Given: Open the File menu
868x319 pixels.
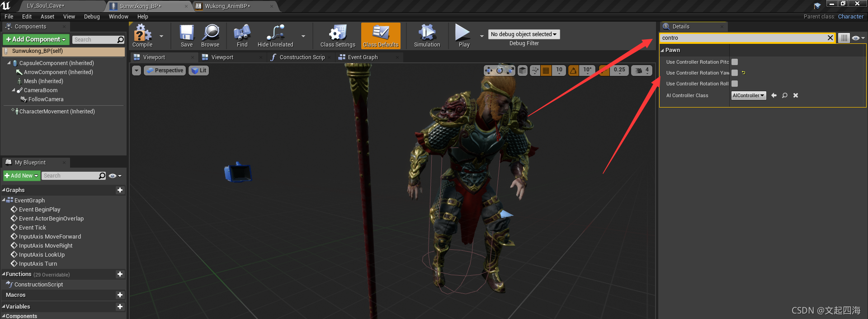Looking at the screenshot, I should tap(9, 17).
